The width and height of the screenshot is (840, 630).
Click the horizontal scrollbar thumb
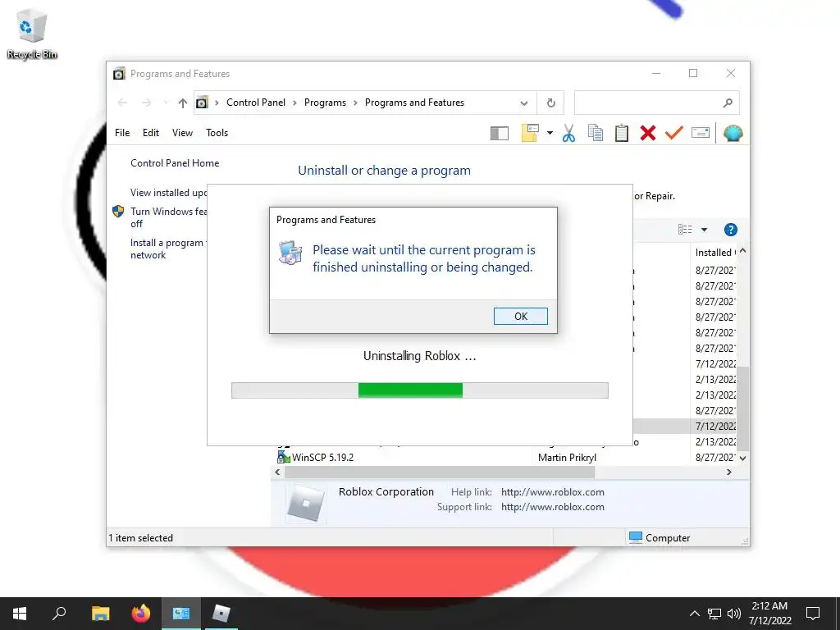coord(440,472)
